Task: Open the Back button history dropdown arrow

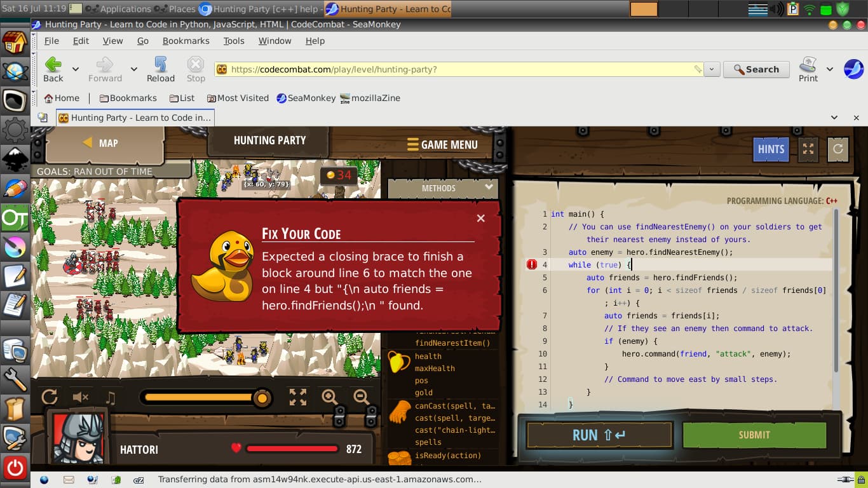Action: point(75,69)
